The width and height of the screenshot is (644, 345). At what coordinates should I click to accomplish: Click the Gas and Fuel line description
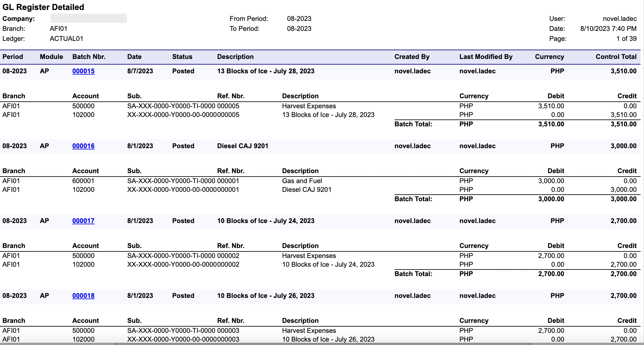pyautogui.click(x=302, y=181)
